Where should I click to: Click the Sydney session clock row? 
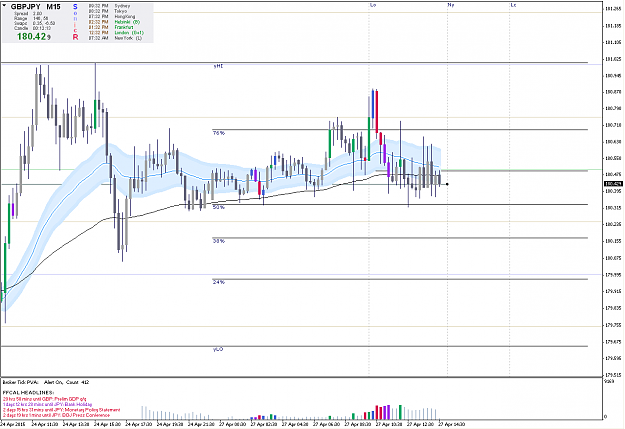coord(109,6)
